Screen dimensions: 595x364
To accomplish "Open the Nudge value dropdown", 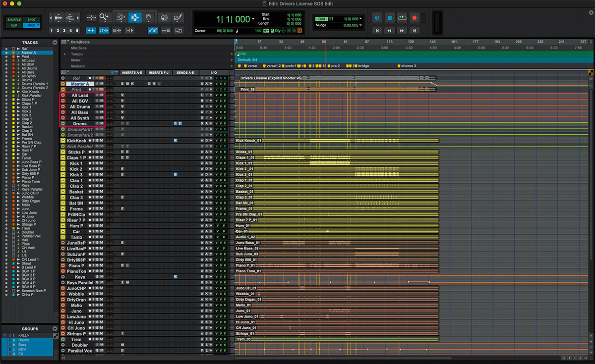I will (x=360, y=25).
